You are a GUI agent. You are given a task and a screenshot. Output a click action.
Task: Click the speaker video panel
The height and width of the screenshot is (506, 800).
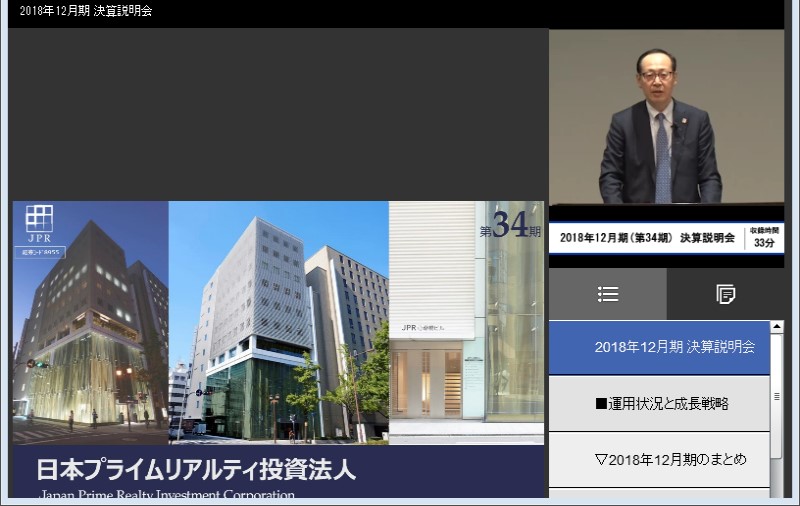point(666,117)
